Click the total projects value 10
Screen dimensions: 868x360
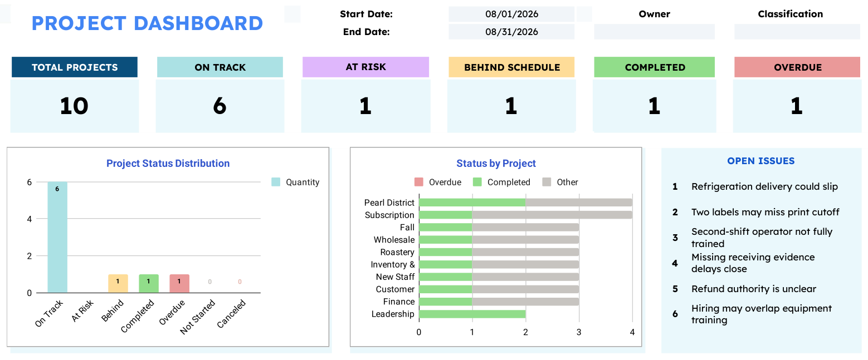74,106
